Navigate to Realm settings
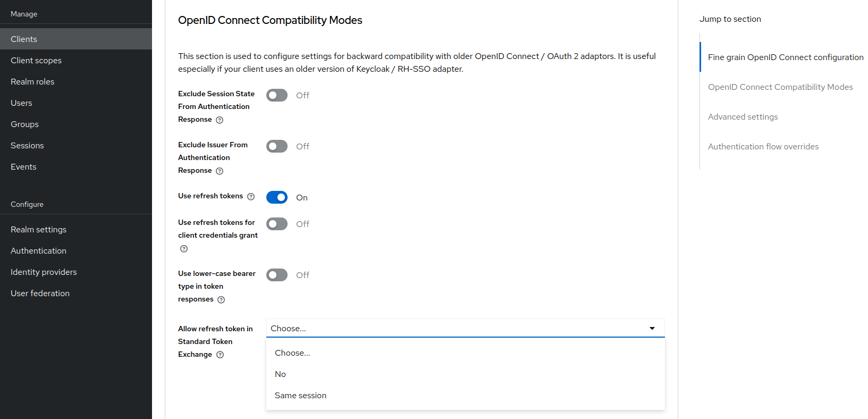 pyautogui.click(x=38, y=229)
